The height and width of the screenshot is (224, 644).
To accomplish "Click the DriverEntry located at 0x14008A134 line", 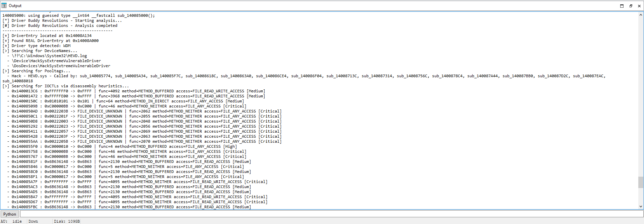I will point(47,36).
